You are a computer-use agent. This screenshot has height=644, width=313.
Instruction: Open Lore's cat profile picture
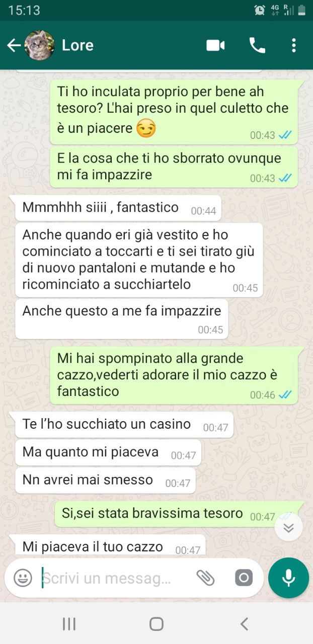coord(39,45)
